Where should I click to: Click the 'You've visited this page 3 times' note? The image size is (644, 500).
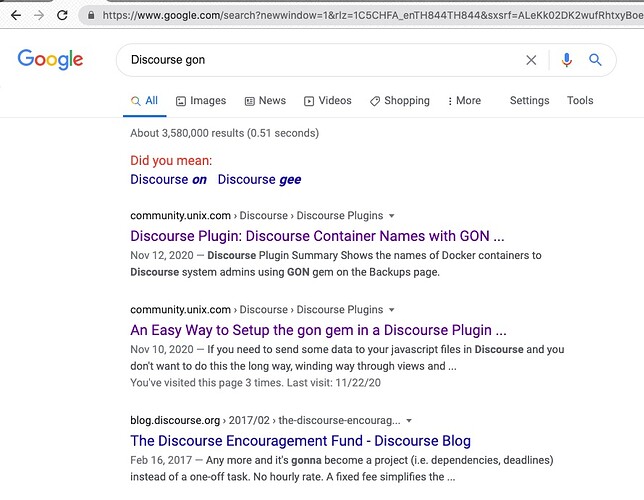(255, 383)
